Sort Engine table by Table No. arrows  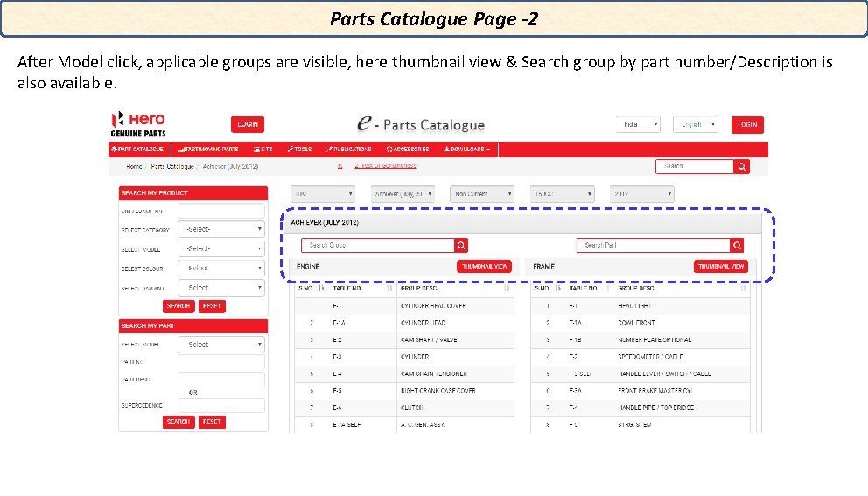click(389, 289)
